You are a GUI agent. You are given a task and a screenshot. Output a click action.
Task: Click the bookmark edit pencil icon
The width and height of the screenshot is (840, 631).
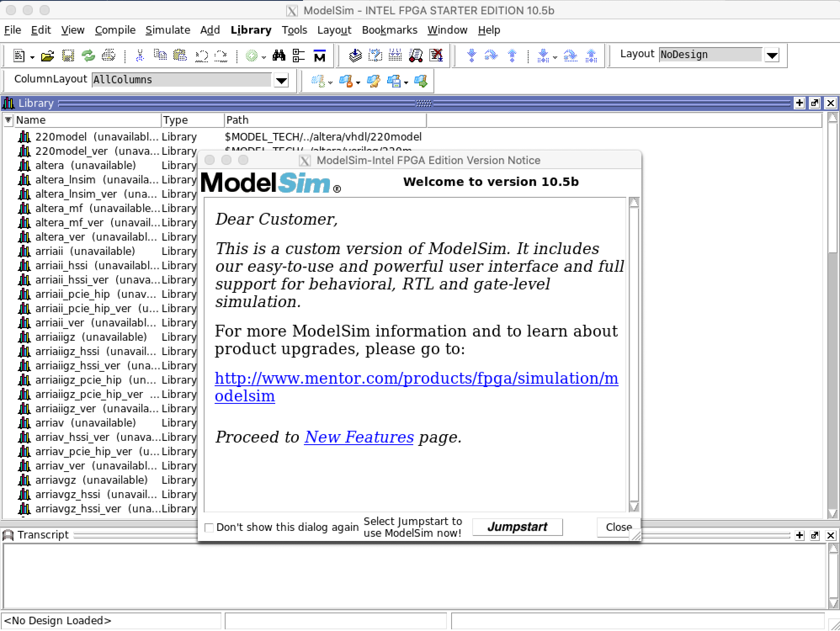click(373, 81)
